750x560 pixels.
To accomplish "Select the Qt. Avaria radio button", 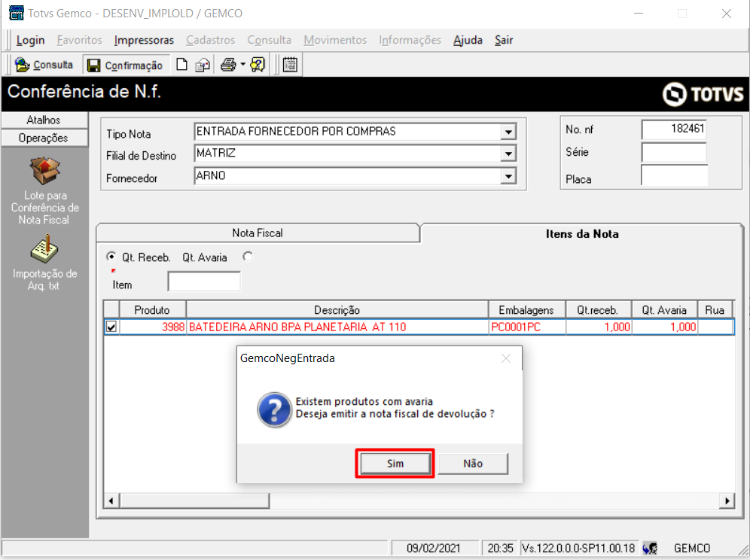I will 247,257.
